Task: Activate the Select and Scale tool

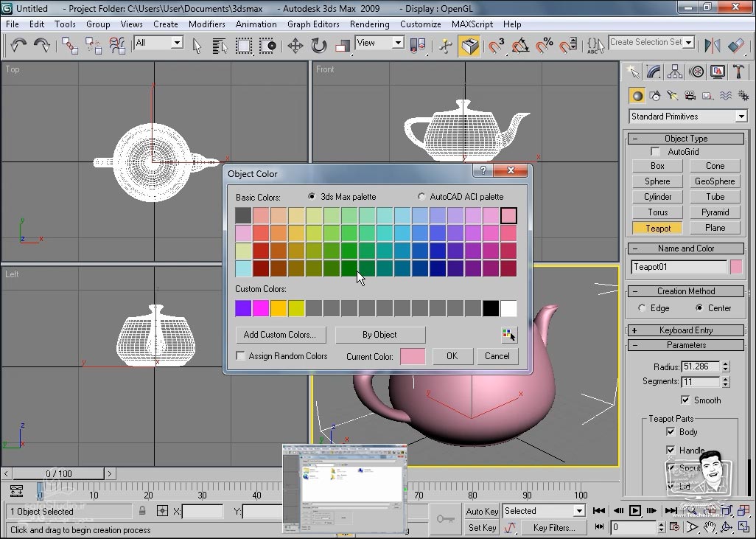Action: point(343,46)
